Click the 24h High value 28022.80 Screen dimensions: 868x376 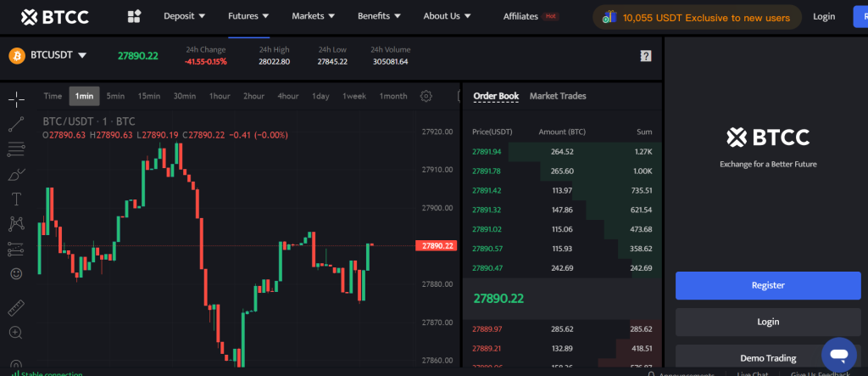[274, 62]
